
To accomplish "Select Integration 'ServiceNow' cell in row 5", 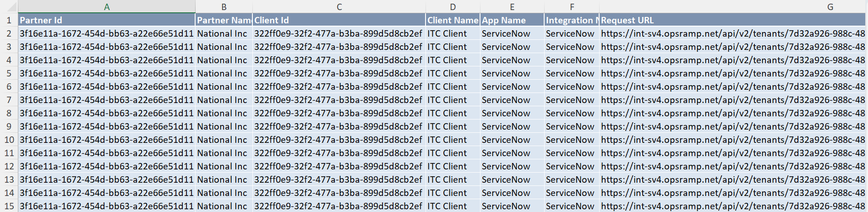I will [x=572, y=73].
